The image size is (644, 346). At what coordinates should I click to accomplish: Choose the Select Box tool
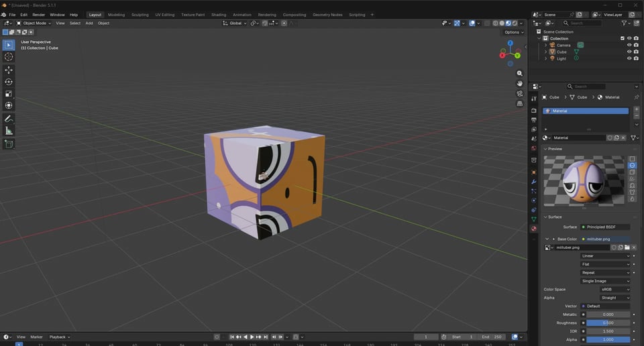click(x=9, y=45)
